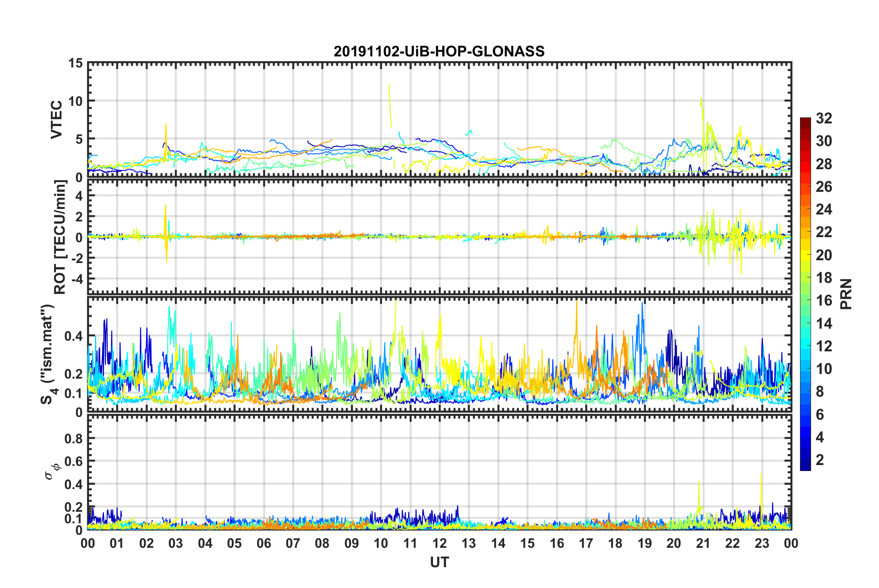Click the plot title 20191102-UiB-HOP-GLONASS
This screenshot has width=879, height=588.
439,51
